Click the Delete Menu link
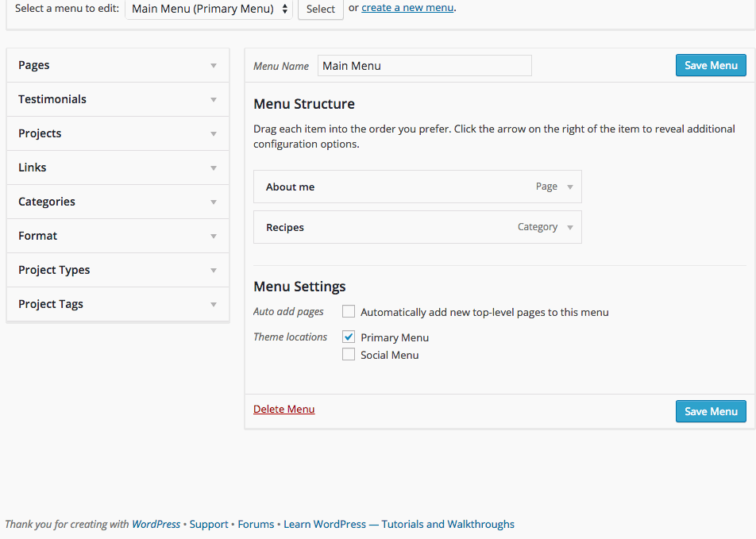Image resolution: width=756 pixels, height=539 pixels. pyautogui.click(x=283, y=410)
